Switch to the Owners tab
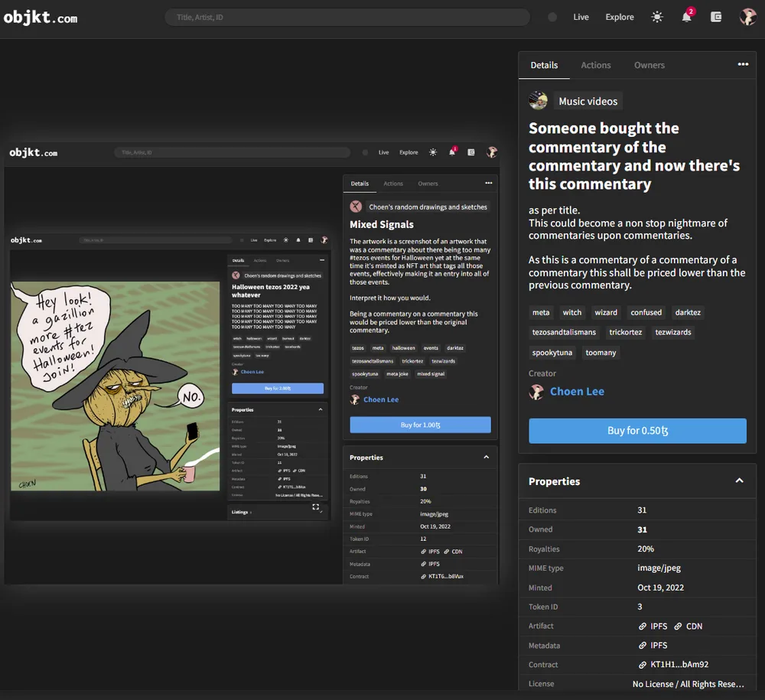The image size is (765, 700). [649, 65]
